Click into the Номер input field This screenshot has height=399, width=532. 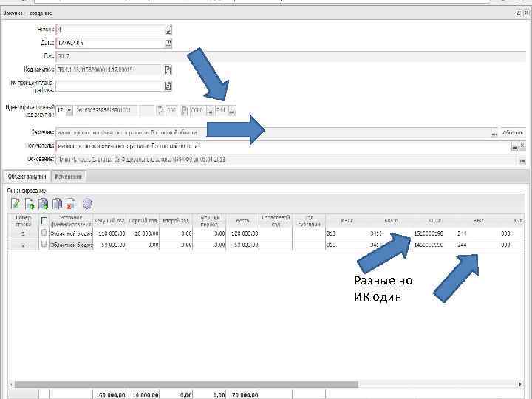(x=111, y=30)
